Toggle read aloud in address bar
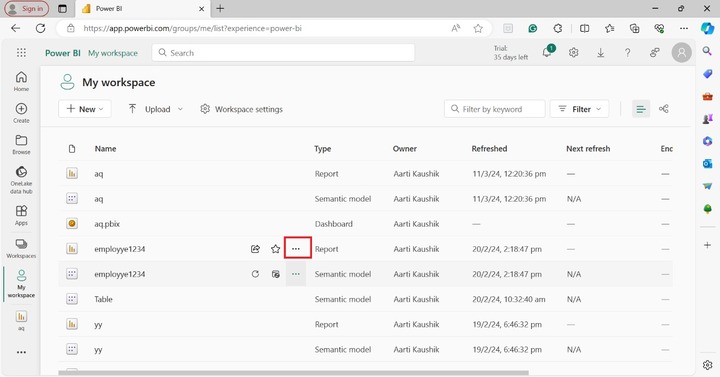 click(456, 28)
